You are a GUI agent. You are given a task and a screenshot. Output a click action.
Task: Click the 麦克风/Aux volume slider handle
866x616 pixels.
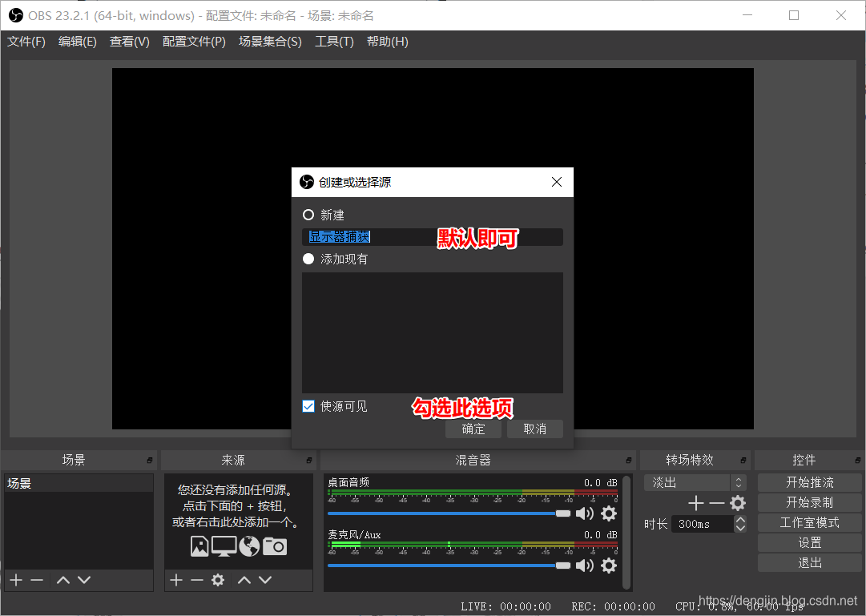[563, 566]
